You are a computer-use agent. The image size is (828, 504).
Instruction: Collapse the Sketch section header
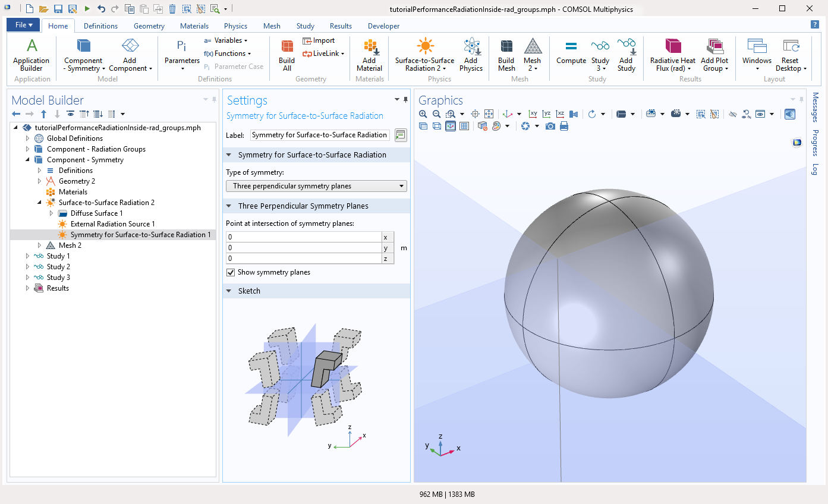click(x=249, y=291)
